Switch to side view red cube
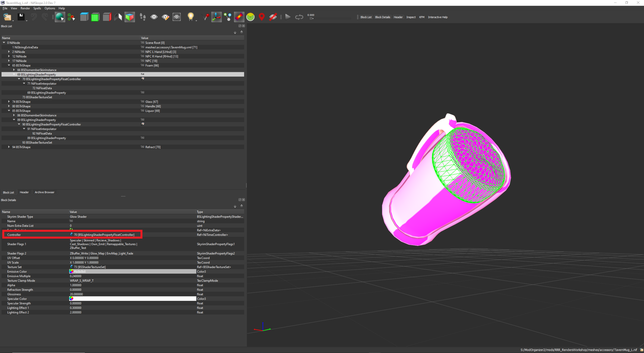 [107, 17]
